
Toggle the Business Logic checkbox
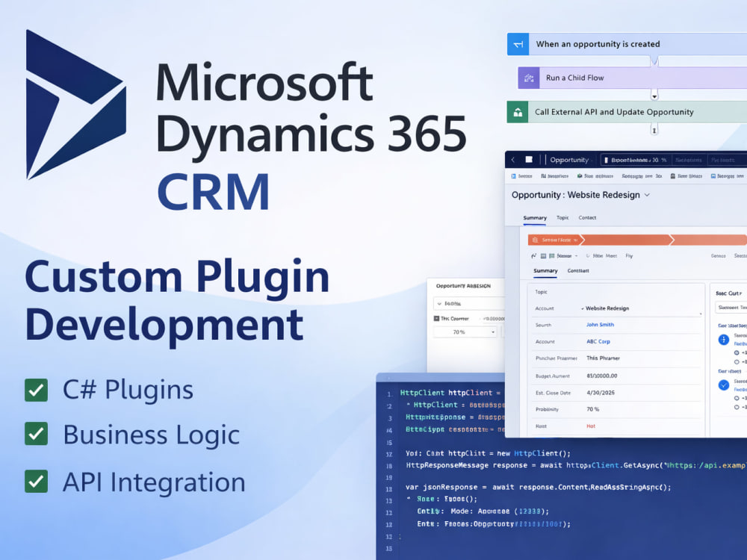(x=36, y=434)
